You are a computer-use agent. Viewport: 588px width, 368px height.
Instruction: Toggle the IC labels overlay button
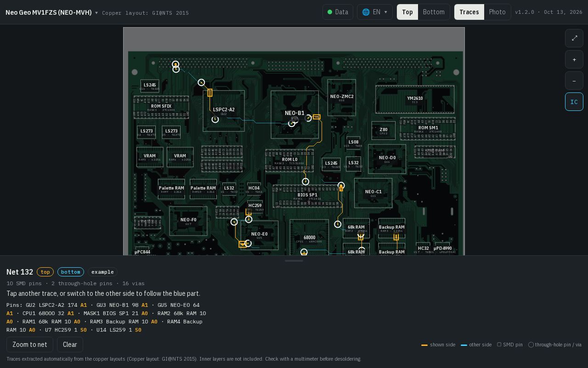(574, 102)
